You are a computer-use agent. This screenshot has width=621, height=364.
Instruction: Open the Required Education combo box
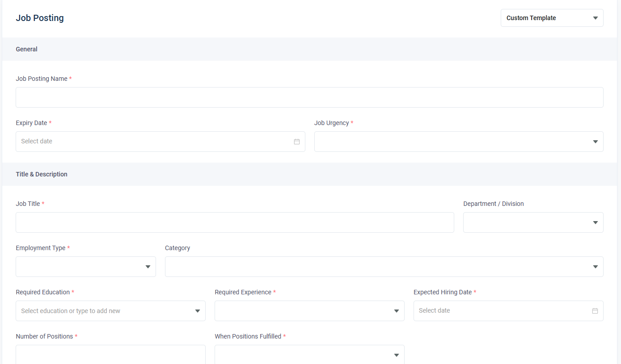pos(110,311)
